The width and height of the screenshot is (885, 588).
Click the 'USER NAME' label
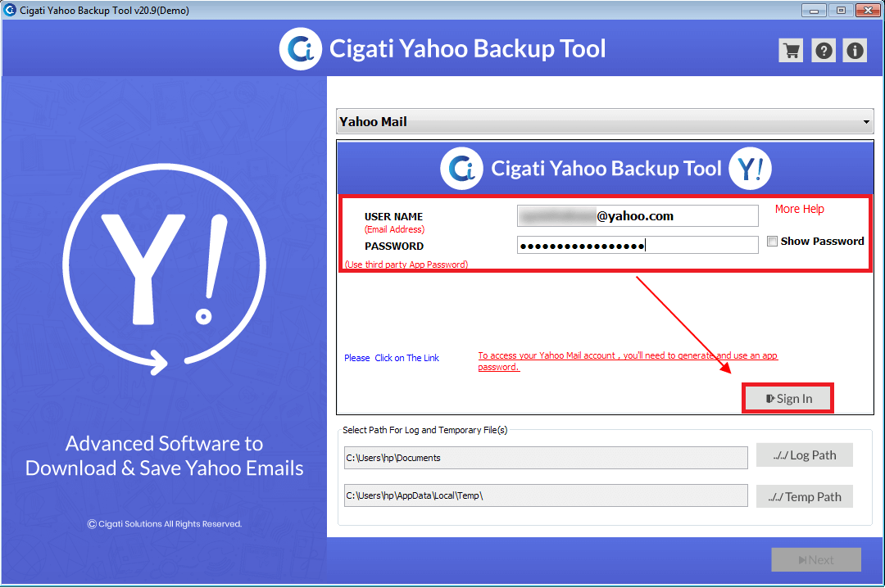coord(393,217)
